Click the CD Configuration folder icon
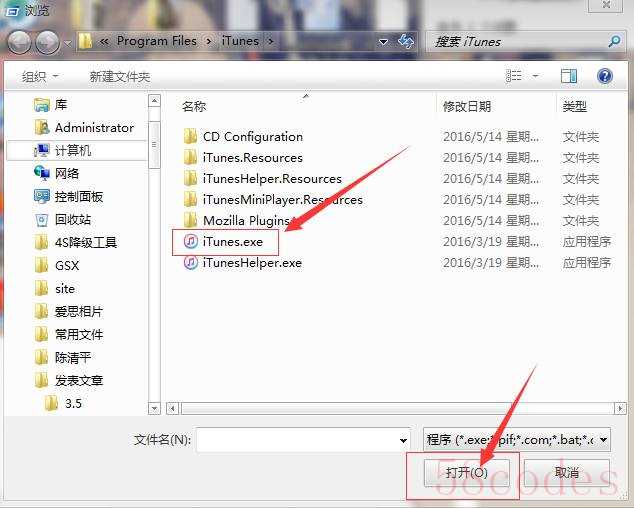Viewport: 634px width, 508px height. pos(190,137)
